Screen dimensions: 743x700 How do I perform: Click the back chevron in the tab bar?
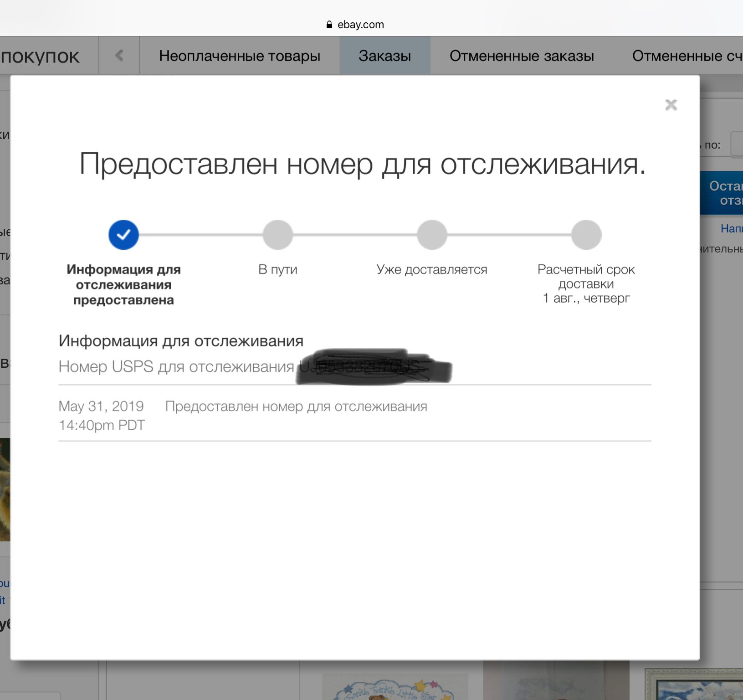(119, 56)
